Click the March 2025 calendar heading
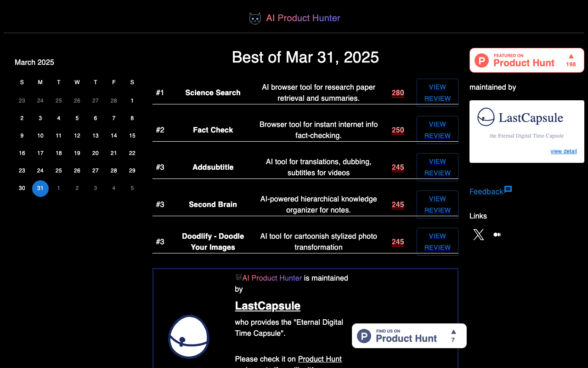588x368 pixels. tap(34, 62)
